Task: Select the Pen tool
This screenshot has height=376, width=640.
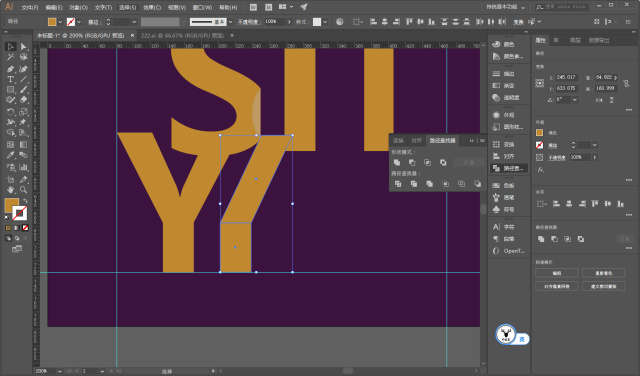Action: pos(11,69)
